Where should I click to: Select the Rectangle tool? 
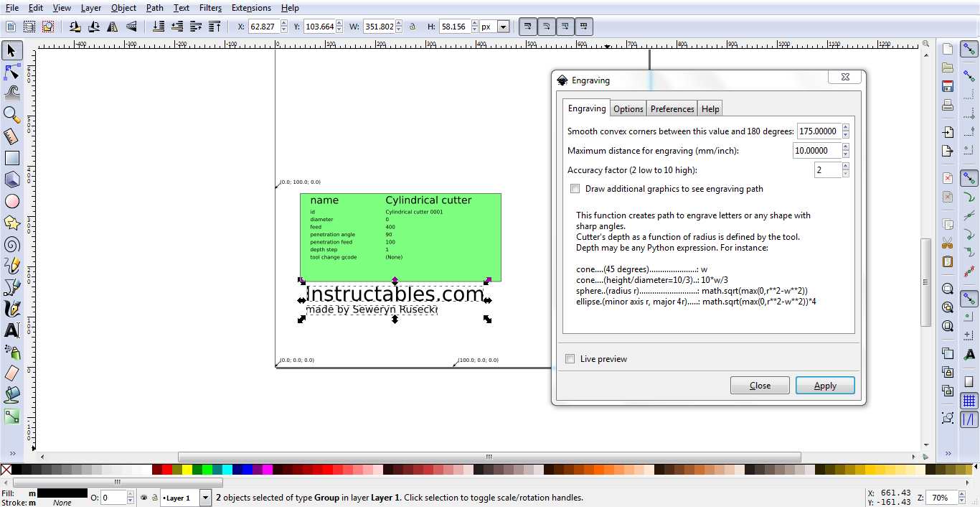tap(11, 157)
